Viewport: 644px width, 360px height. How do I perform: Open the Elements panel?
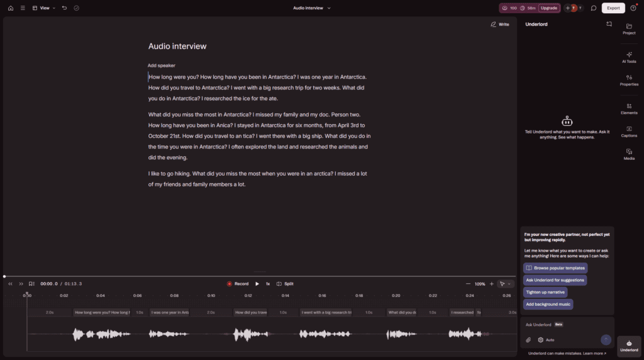tap(629, 108)
